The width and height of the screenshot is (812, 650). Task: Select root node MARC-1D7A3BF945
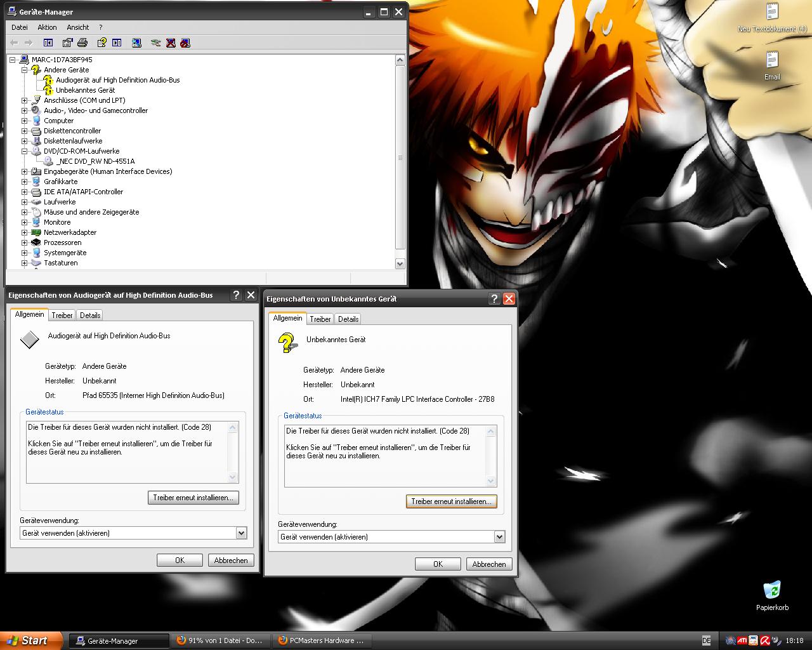coord(62,60)
